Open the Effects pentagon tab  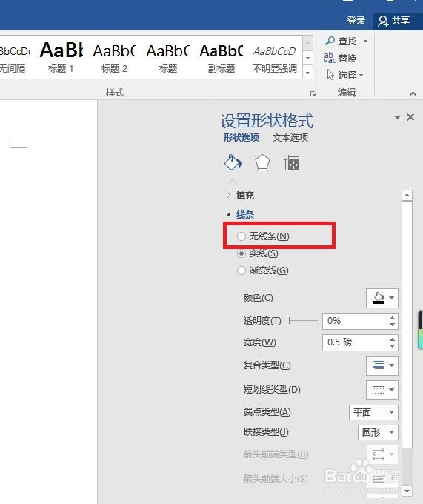(x=262, y=163)
